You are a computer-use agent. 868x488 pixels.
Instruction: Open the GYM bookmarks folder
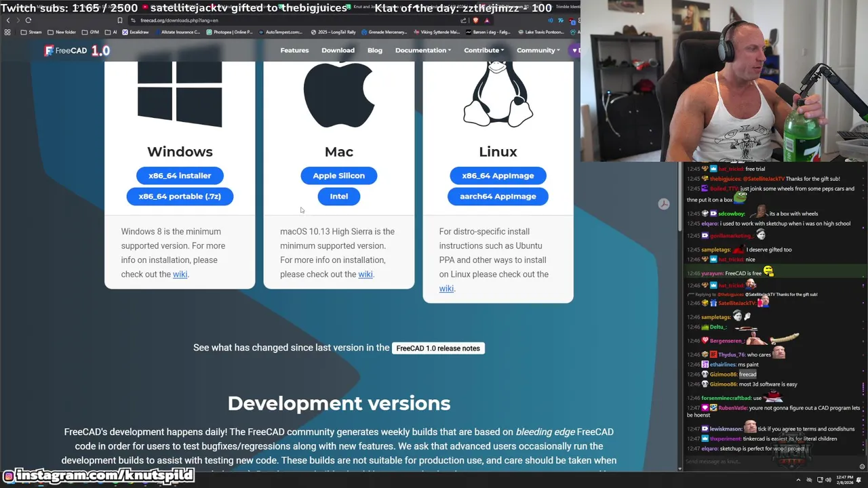[90, 32]
